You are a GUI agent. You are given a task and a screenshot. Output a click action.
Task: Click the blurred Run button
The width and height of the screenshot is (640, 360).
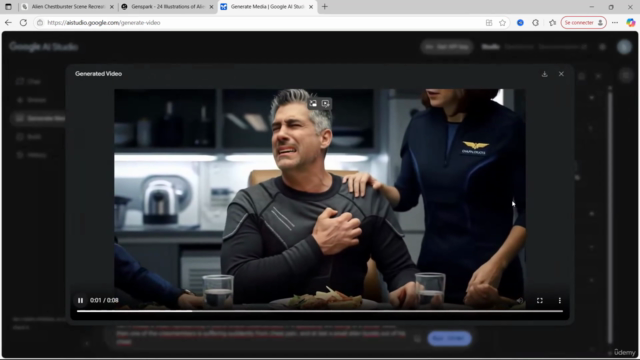coord(449,338)
